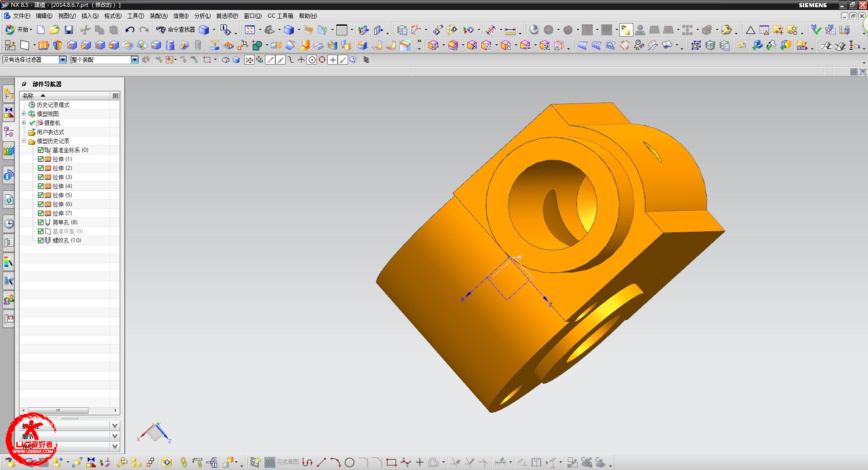Uncheck the 拉伸 (1) feature checkbox

click(41, 159)
